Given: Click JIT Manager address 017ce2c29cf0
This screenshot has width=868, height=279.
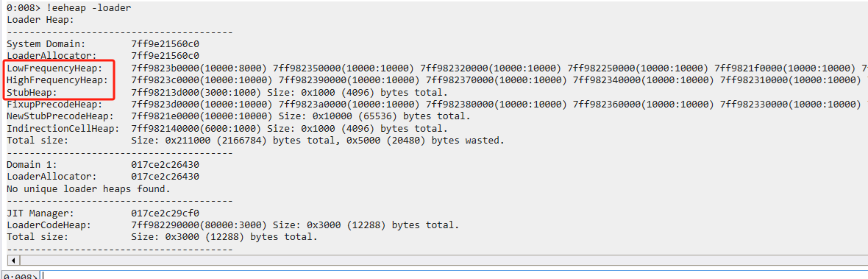Looking at the screenshot, I should coord(165,213).
